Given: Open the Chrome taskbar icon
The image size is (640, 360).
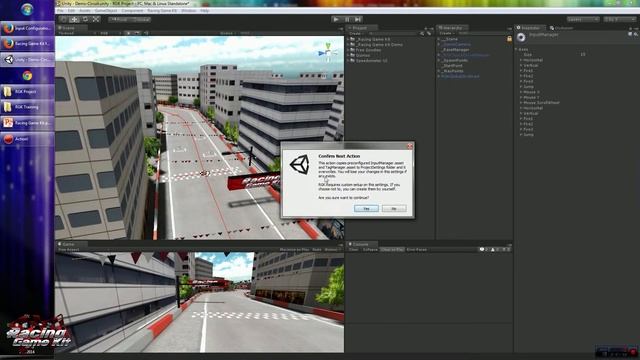Looking at the screenshot, I should (27, 76).
